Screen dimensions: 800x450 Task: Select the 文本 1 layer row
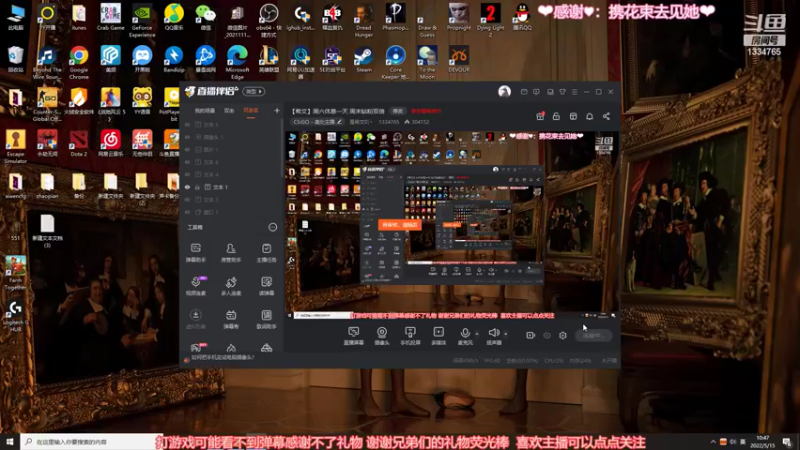tap(232, 187)
